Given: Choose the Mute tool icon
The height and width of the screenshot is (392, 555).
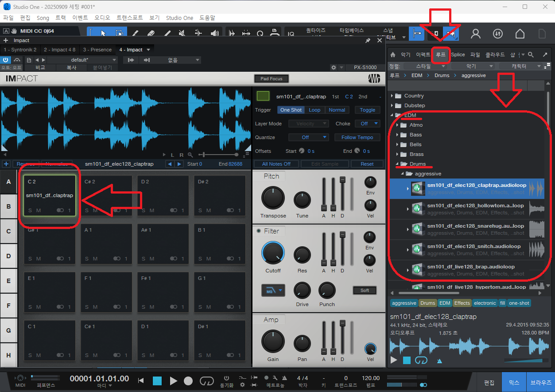Looking at the screenshot, I should click(182, 33).
